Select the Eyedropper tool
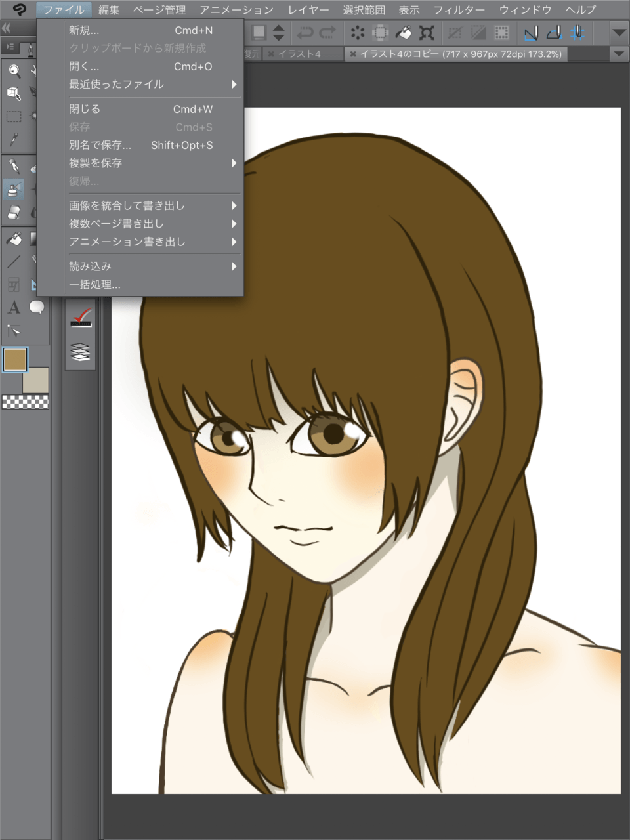 pos(14,139)
